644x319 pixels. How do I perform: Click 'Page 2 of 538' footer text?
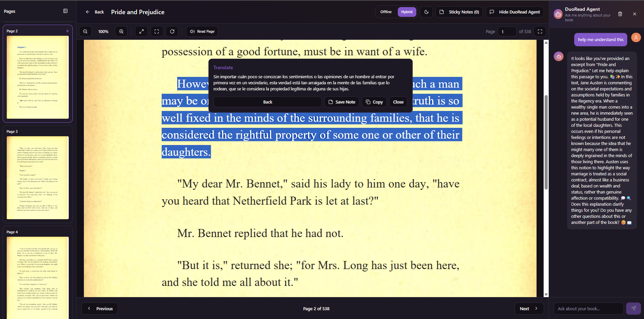click(316, 309)
